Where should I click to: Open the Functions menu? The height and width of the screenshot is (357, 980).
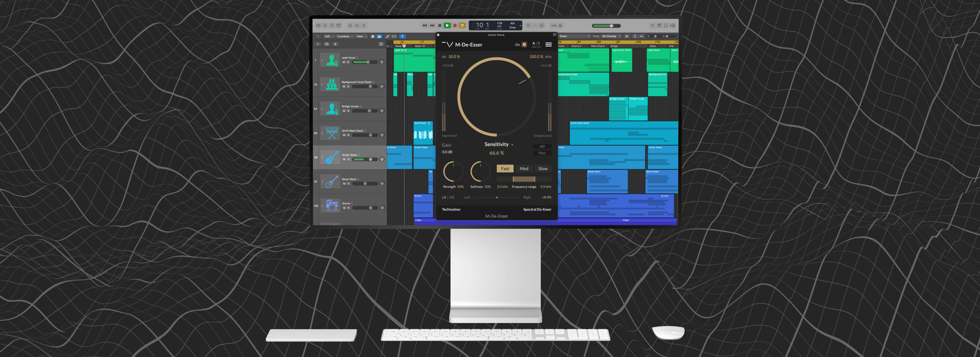345,37
